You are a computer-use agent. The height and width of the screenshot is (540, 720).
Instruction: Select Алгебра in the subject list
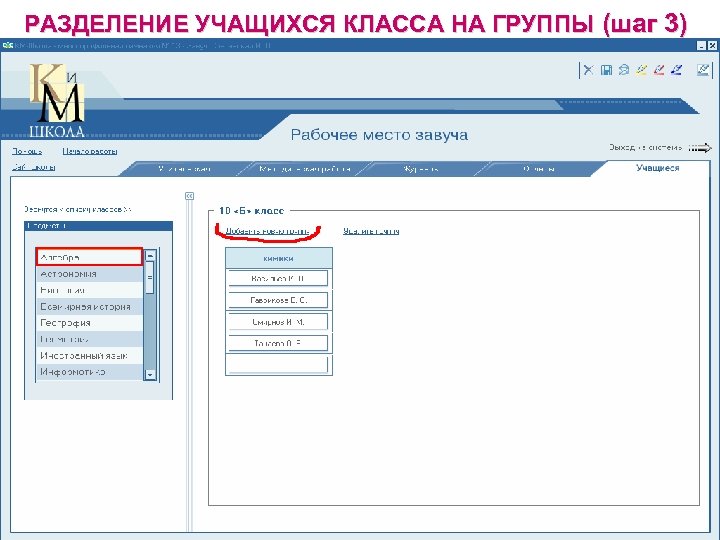pos(89,257)
